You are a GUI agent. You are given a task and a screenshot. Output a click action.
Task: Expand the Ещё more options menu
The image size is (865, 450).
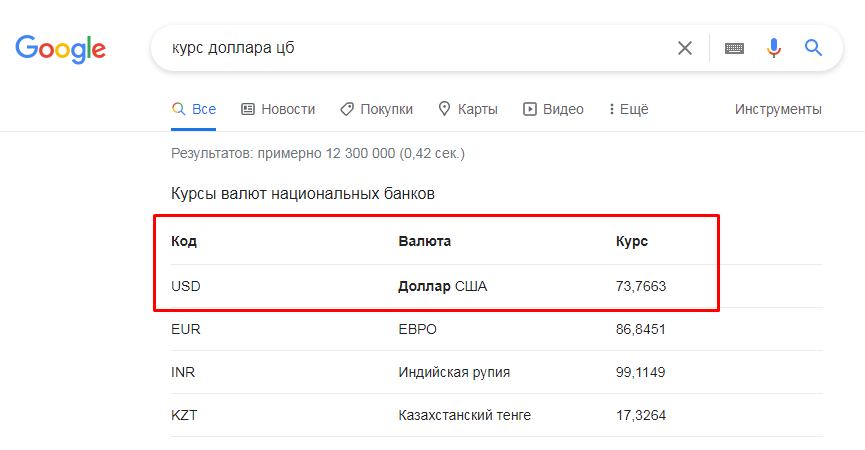point(628,109)
